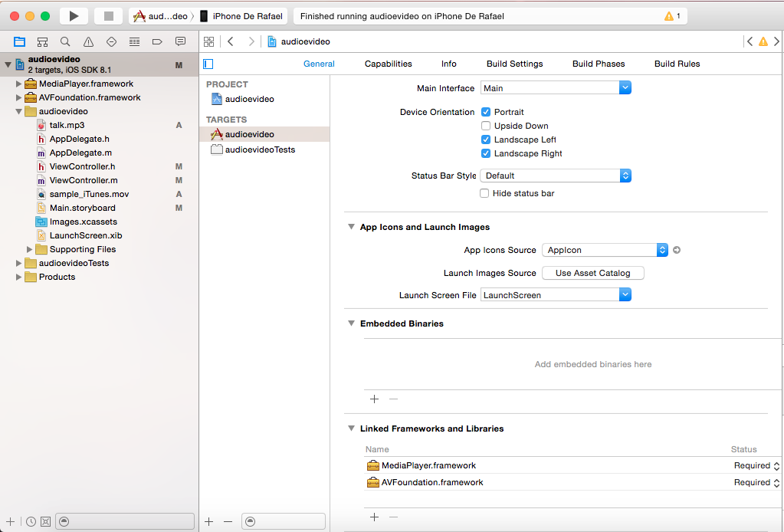Open the Issue navigator warning icon
Viewport: 784px width, 532px height.
(88, 41)
